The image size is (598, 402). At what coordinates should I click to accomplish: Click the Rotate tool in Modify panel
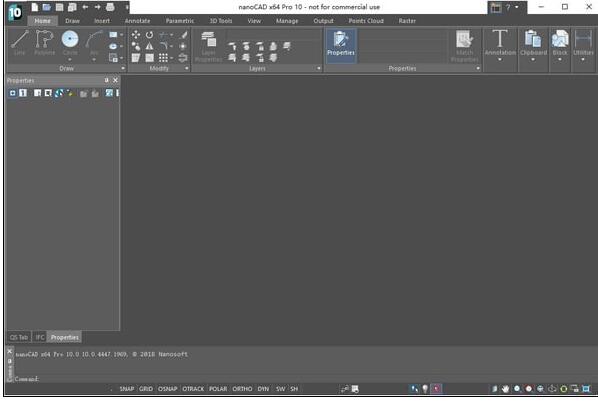149,35
